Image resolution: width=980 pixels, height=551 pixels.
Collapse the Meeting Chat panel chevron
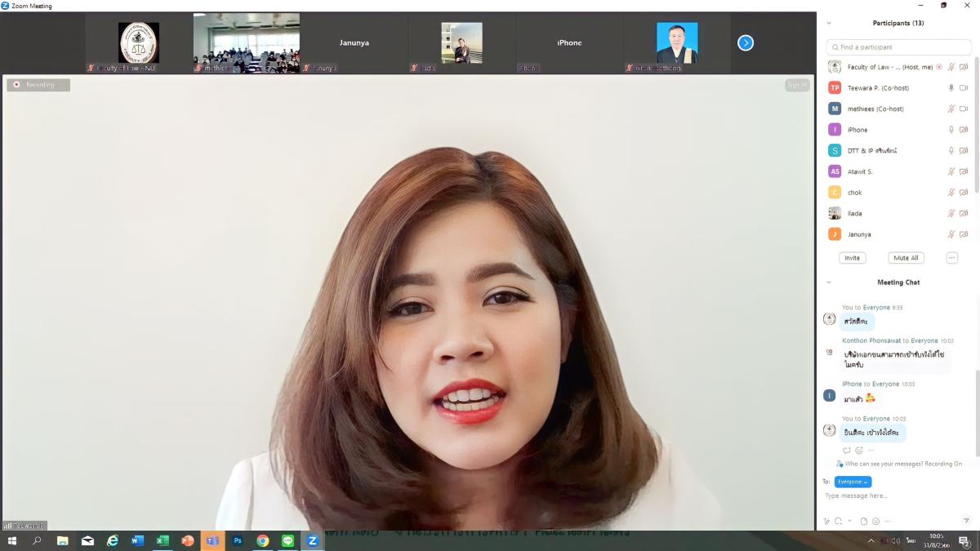(x=829, y=282)
